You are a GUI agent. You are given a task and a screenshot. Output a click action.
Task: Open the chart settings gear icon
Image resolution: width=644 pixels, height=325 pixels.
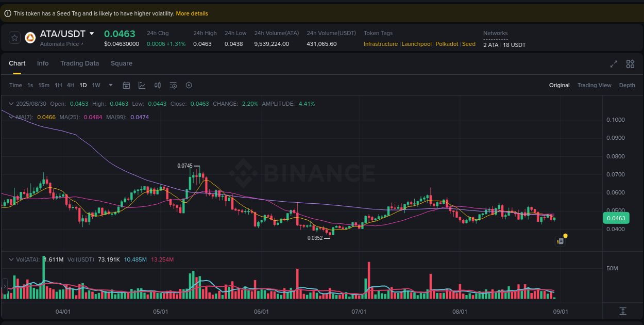(x=189, y=85)
